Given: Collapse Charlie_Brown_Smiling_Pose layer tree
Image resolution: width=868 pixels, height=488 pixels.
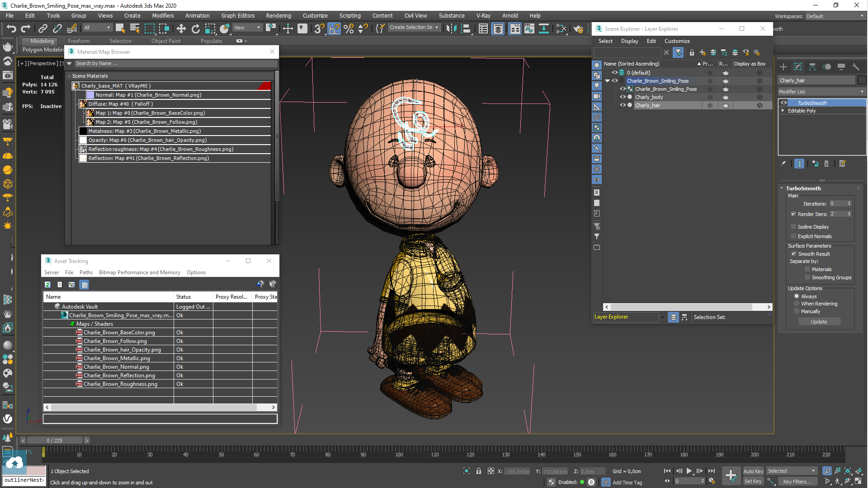Looking at the screenshot, I should tap(608, 81).
